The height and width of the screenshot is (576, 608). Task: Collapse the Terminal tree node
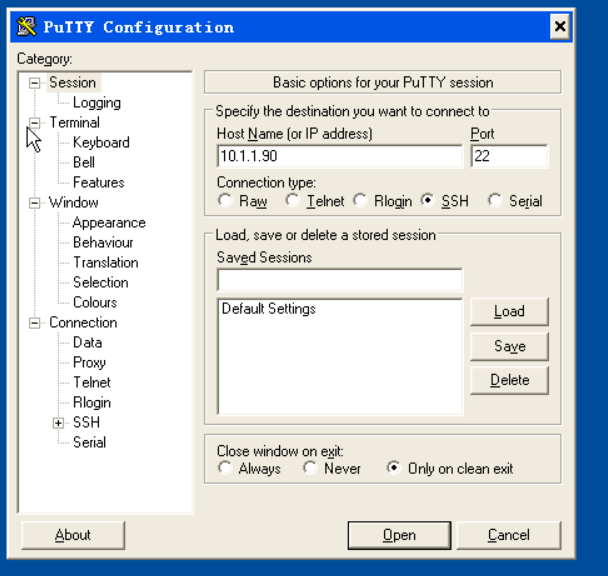tap(35, 123)
